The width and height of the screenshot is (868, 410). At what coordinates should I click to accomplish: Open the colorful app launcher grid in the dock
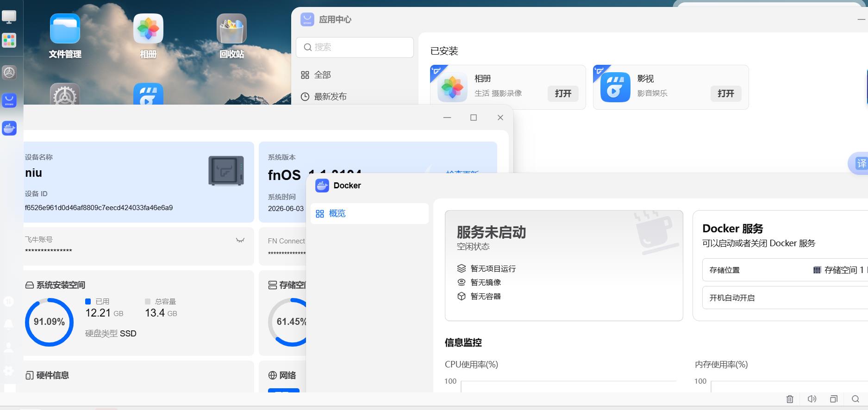pos(9,40)
